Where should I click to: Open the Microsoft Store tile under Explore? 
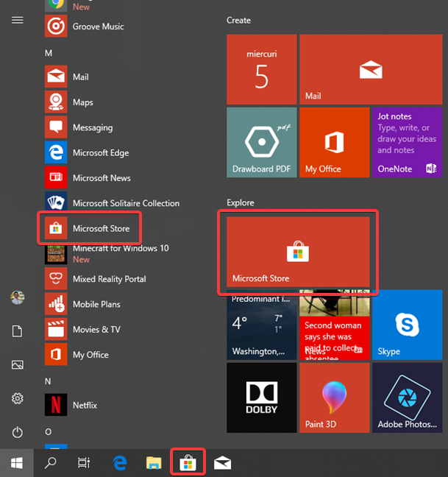coord(298,252)
